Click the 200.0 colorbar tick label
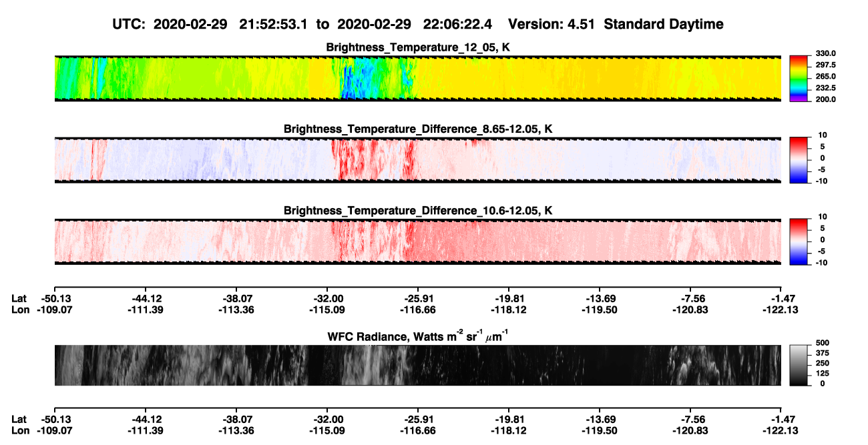The image size is (868, 445). click(826, 99)
